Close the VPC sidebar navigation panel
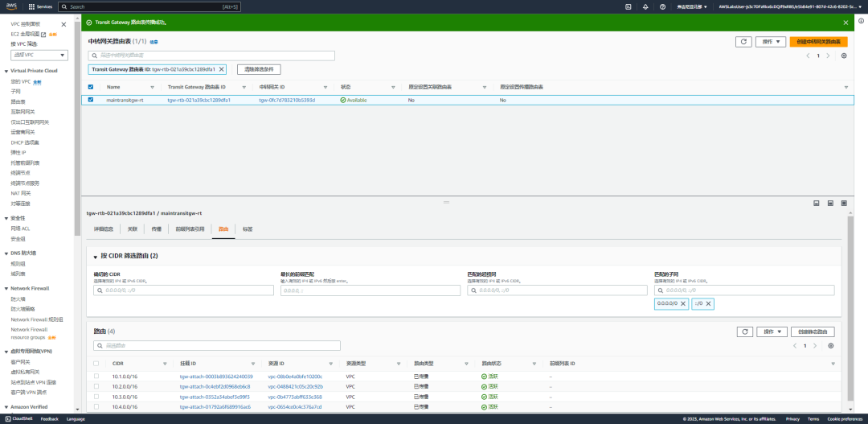The width and height of the screenshot is (868, 424). click(63, 24)
